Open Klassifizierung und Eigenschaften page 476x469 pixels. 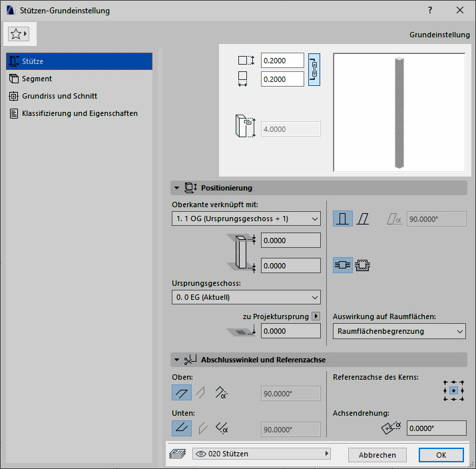[79, 113]
